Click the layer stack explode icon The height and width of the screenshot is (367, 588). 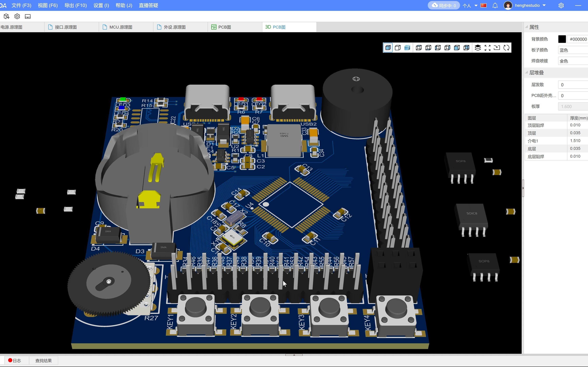coord(478,48)
